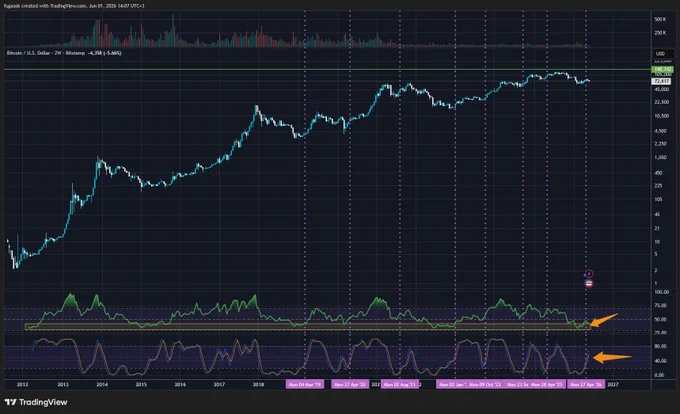Click the 2017 year label on time axis
Viewport: 680px width, 414px height.
[x=219, y=385]
